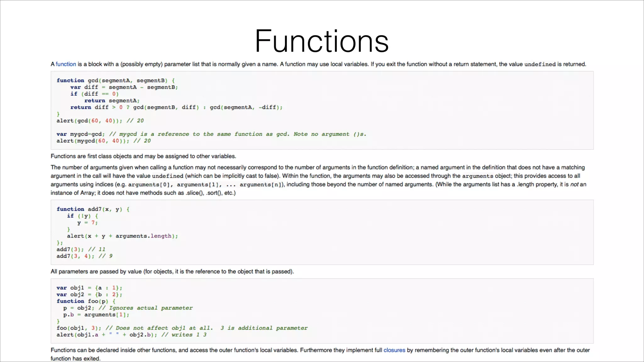The image size is (644, 362).
Task: Click 'Functions are first class objects' sentence
Action: 143,156
